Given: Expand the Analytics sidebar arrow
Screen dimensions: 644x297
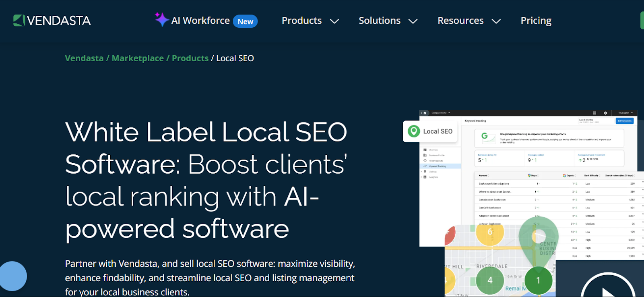Looking at the screenshot, I should pyautogui.click(x=421, y=177).
